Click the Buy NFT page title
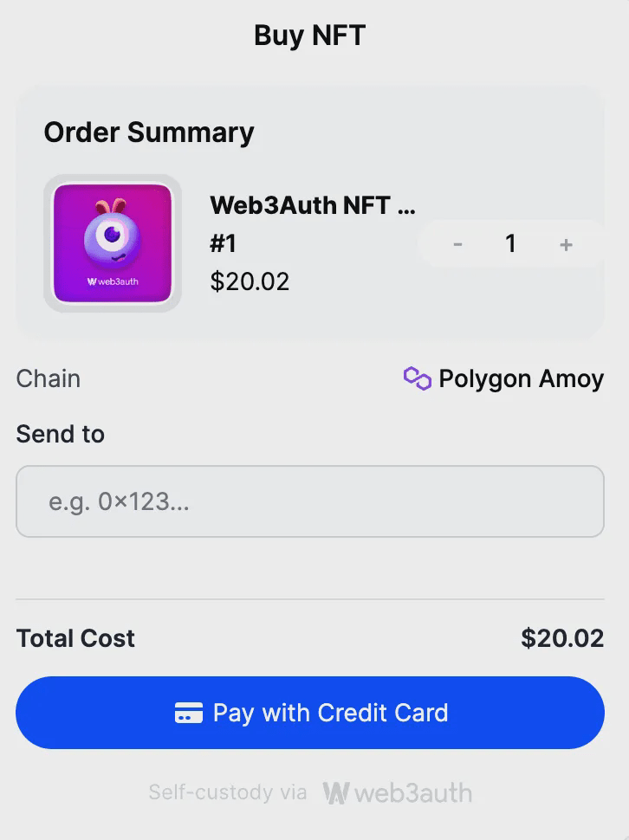Viewport: 629px width, 840px height. 309,36
